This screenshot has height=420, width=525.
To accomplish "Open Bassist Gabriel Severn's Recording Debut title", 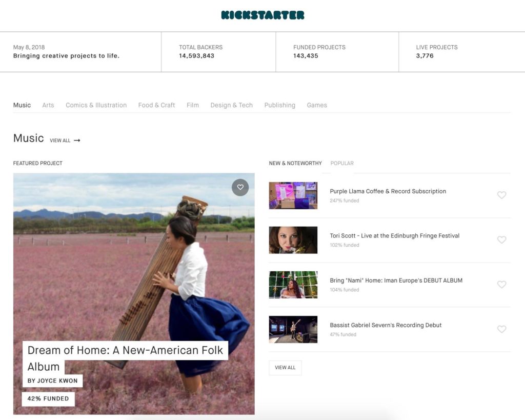I will coord(386,325).
